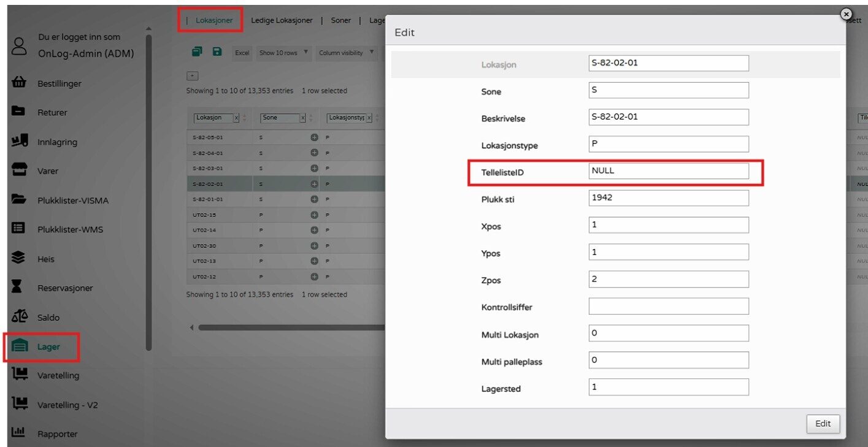868x447 pixels.
Task: Open Bestillinger basket icon in sidebar
Action: coord(19,83)
